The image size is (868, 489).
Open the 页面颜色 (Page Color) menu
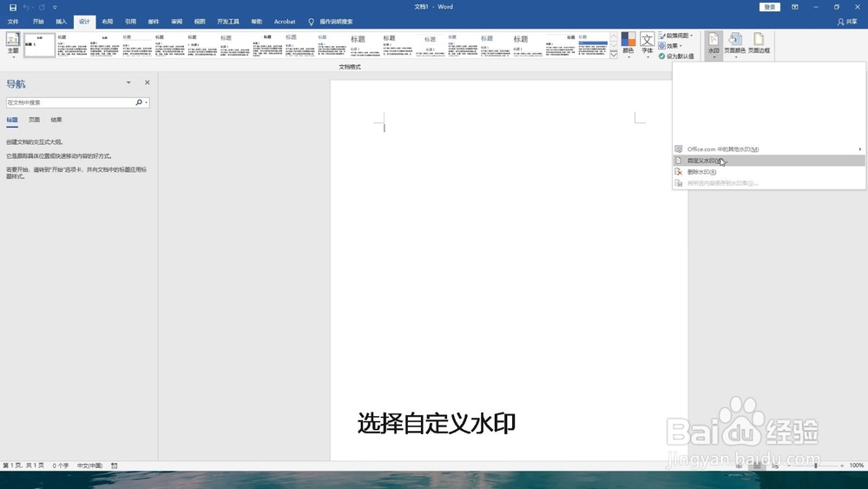(x=735, y=45)
